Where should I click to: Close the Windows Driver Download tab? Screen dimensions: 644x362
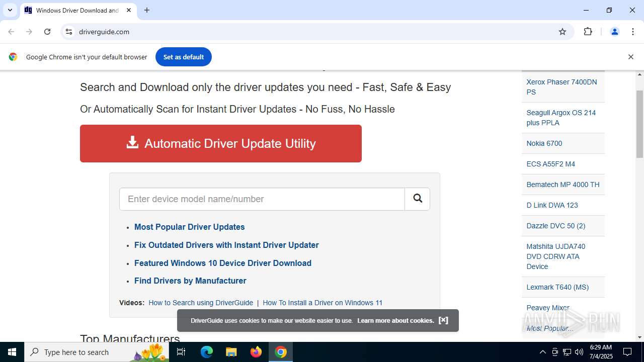click(129, 10)
